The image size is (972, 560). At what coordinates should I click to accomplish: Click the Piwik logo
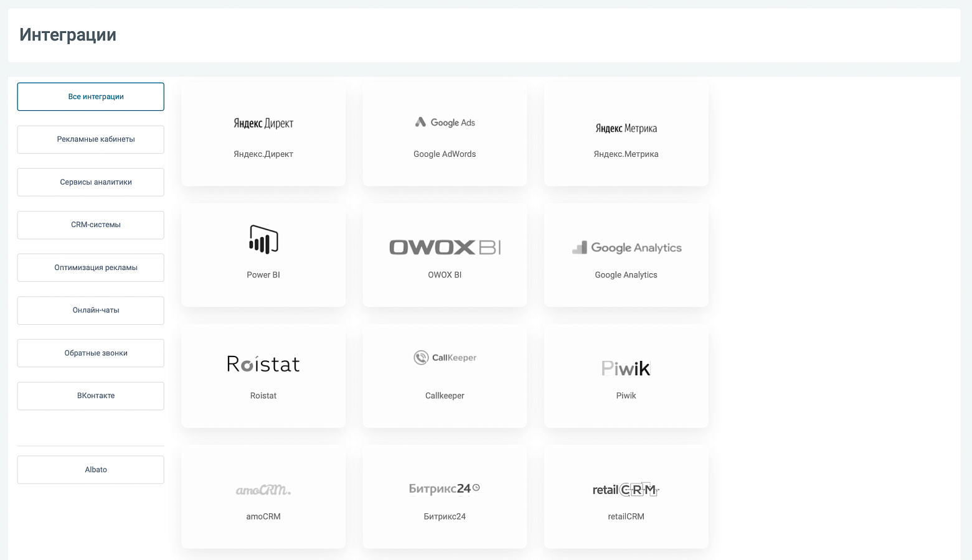tap(626, 368)
